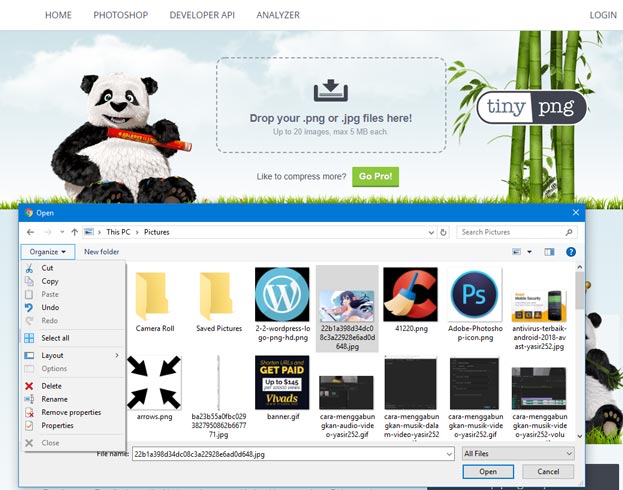Click the Cancel button
This screenshot has width=623, height=490.
click(548, 472)
